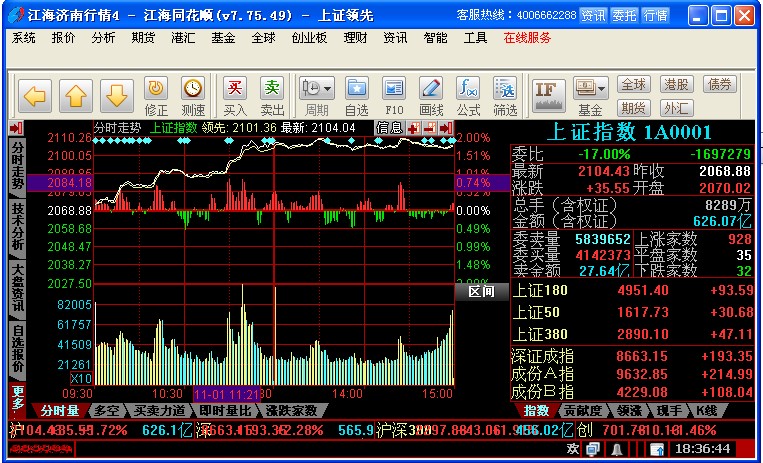Click the down arrow navigation button
This screenshot has height=463, width=763.
click(x=117, y=95)
